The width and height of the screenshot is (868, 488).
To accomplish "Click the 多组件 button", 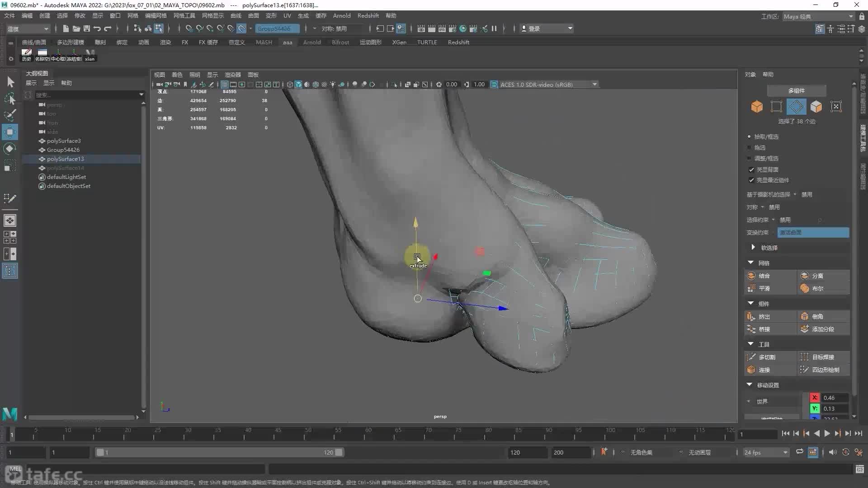I will [x=797, y=90].
